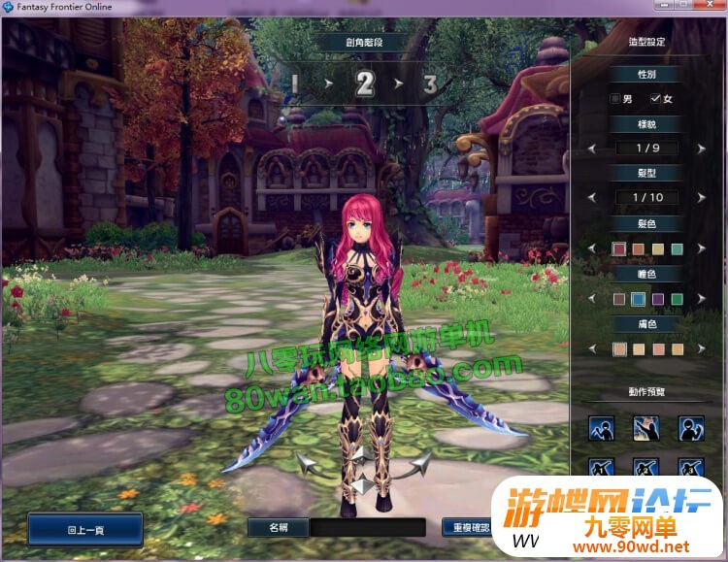Viewport: 728px width, 562px height.
Task: Select the yellow hair color swatch
Action: click(x=658, y=248)
